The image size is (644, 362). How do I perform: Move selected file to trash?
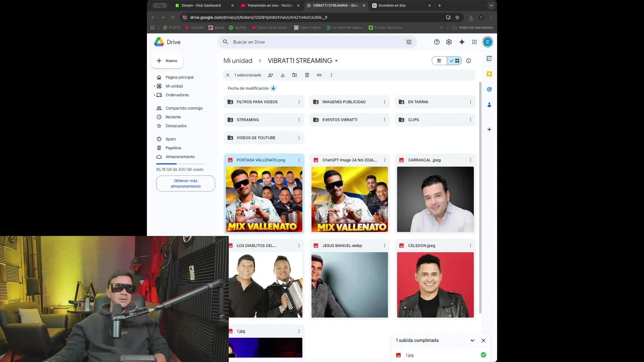pos(307,75)
